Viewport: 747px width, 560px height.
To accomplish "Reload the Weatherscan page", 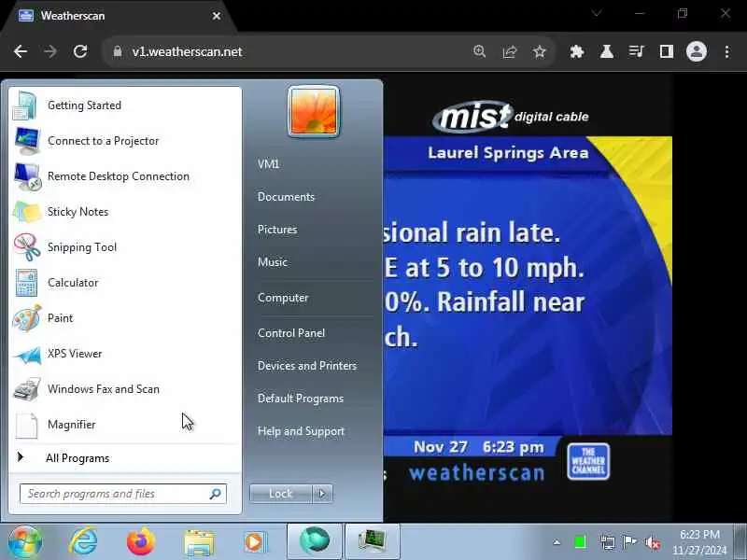I will [x=80, y=51].
